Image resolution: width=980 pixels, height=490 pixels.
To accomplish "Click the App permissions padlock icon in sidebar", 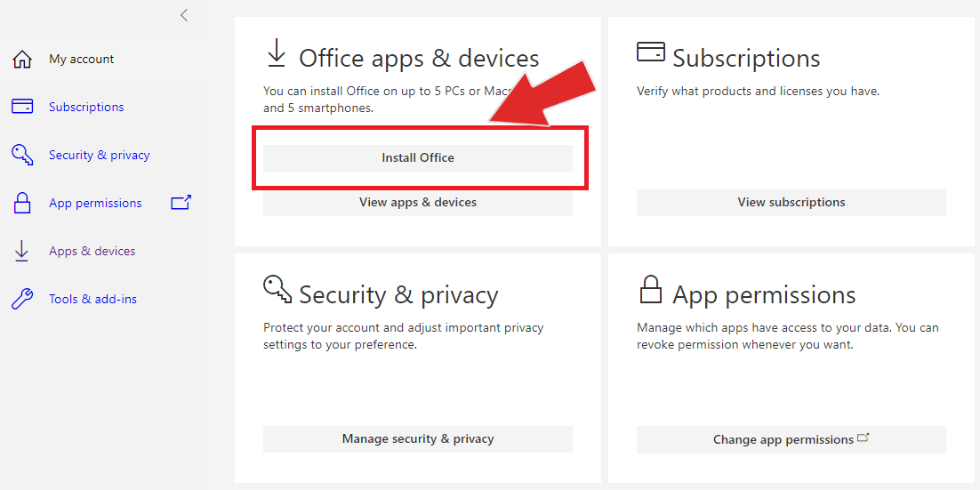I will pyautogui.click(x=22, y=203).
